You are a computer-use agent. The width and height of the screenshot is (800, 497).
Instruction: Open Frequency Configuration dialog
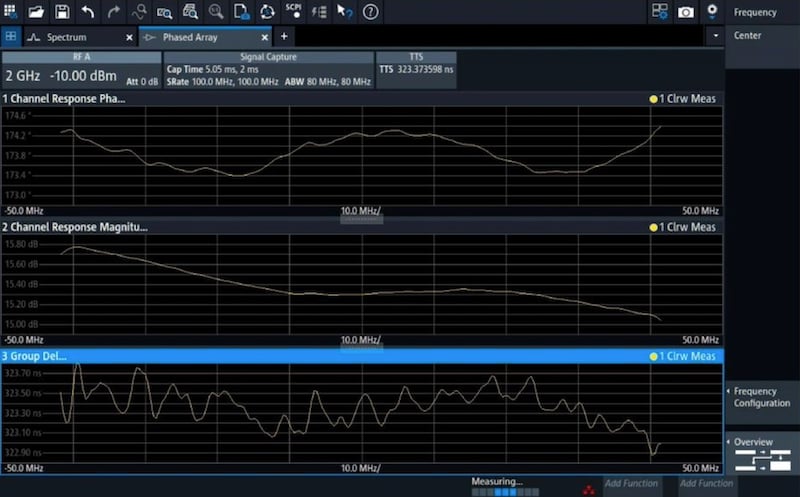point(762,402)
